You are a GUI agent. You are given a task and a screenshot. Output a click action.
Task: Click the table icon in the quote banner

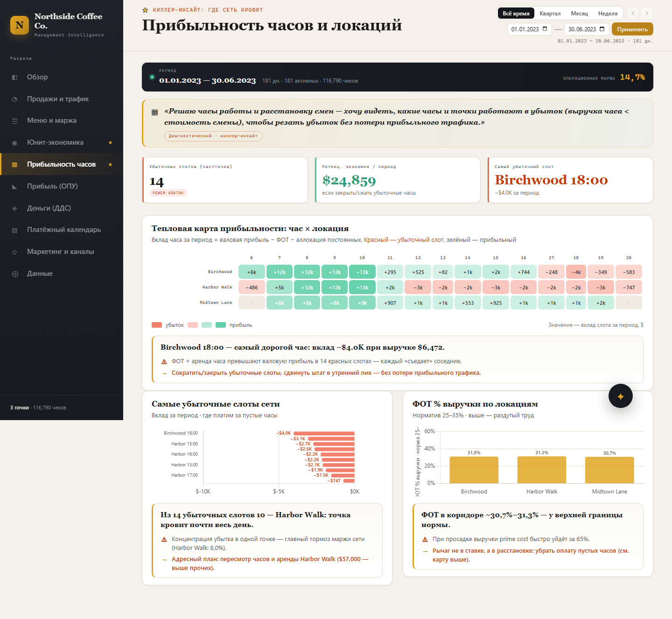coord(155,113)
